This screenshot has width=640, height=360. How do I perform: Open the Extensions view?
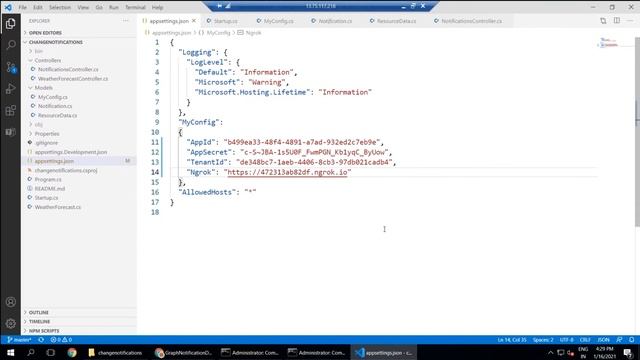point(11,110)
